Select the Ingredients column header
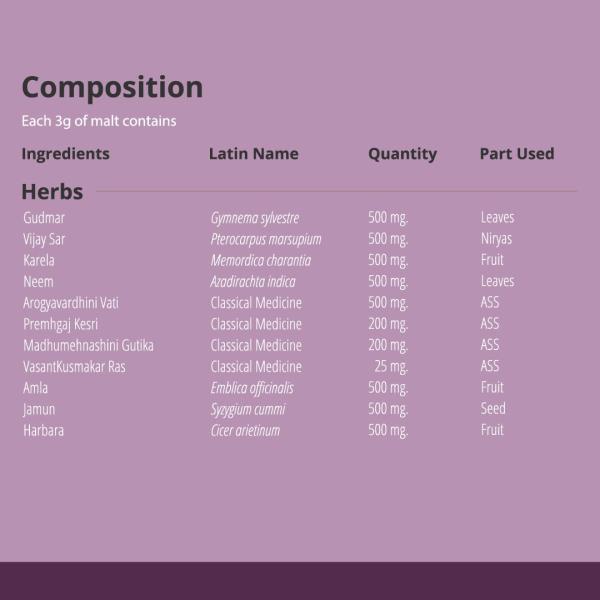Screen dimensions: 600x600 (66, 154)
